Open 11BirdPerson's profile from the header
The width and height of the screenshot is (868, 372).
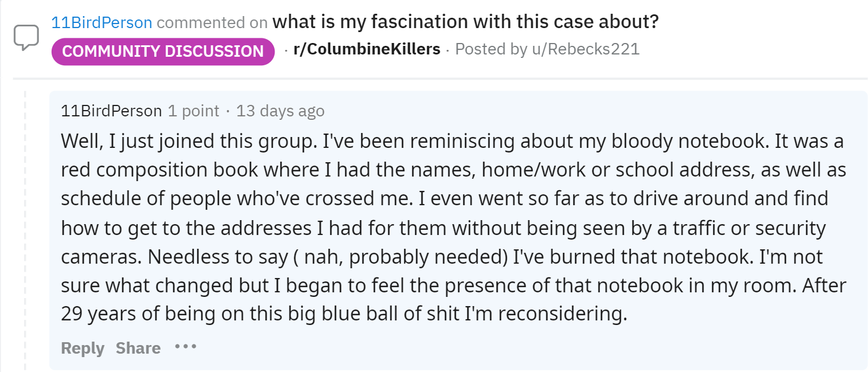click(101, 23)
